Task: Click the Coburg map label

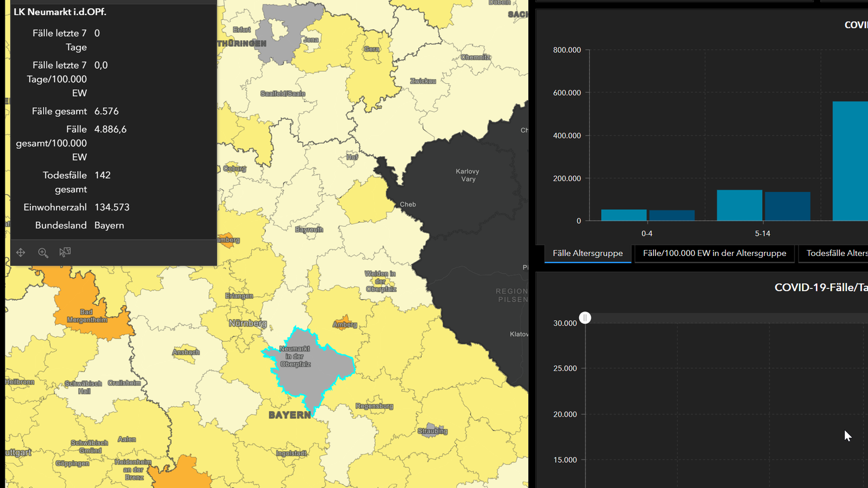Action: click(x=234, y=169)
